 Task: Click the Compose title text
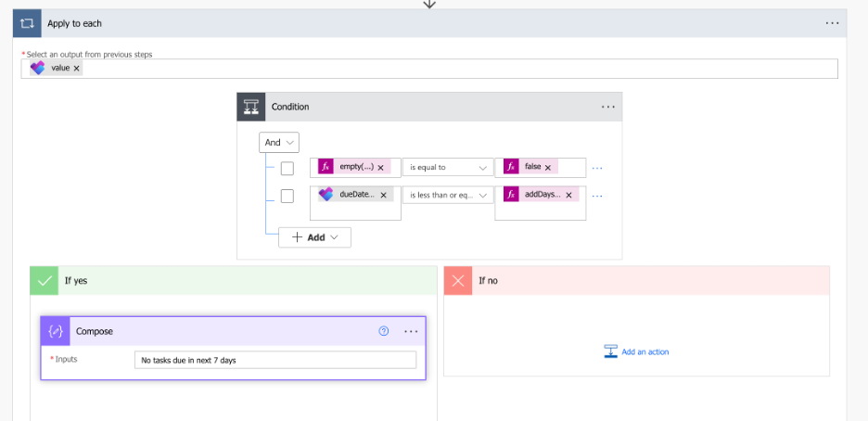(x=94, y=331)
